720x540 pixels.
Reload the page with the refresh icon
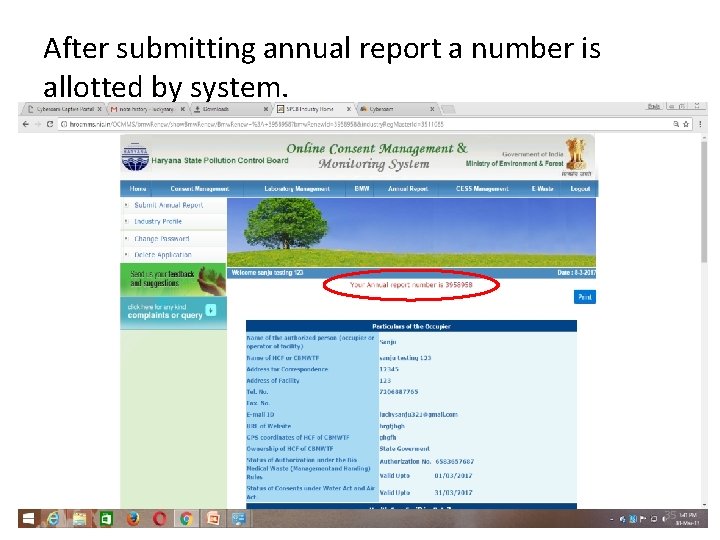tap(50, 124)
